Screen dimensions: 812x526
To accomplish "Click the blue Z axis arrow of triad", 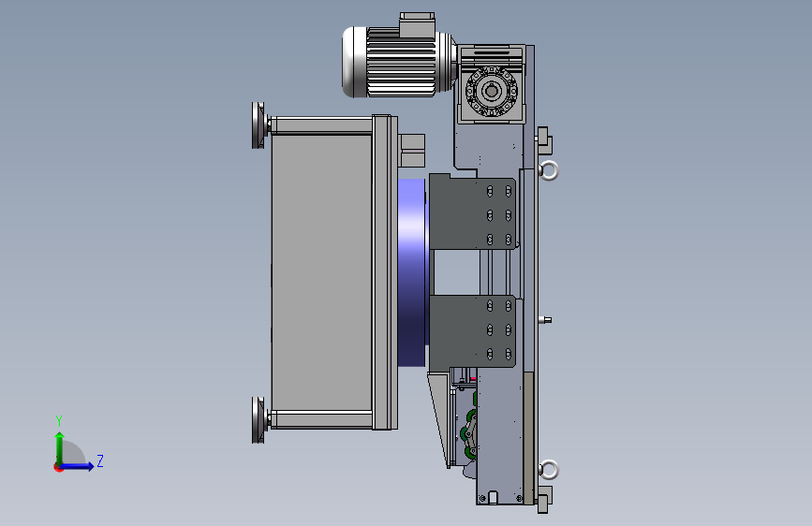I will [78, 466].
